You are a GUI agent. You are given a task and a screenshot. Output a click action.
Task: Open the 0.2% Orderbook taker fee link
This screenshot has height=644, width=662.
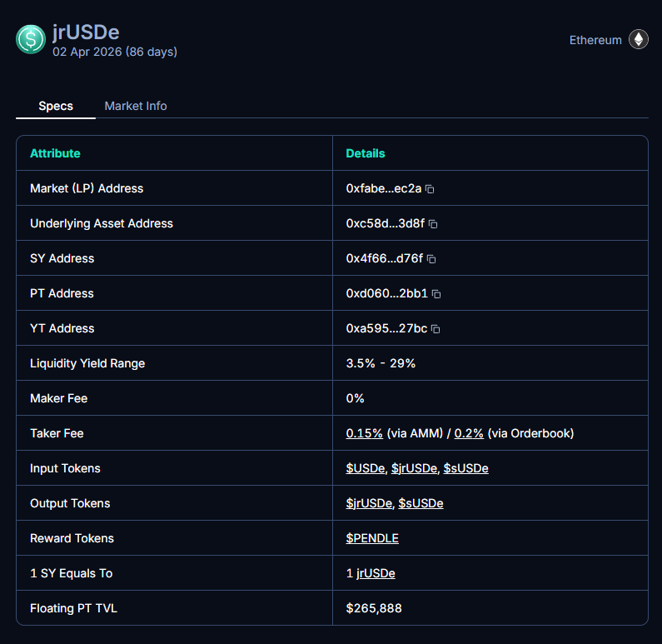tap(469, 433)
